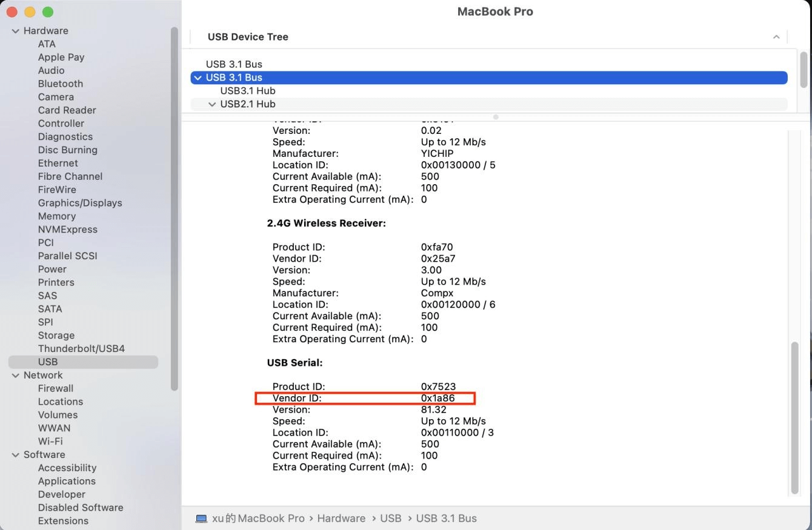Collapse the selected USB 3.1 Bus row

coord(198,78)
